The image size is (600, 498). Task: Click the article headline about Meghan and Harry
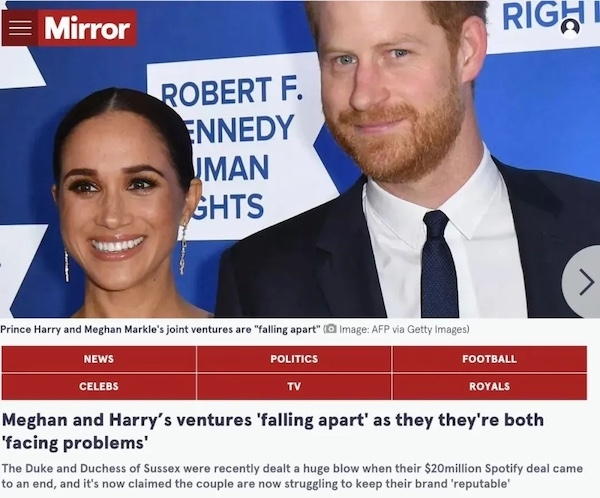(273, 431)
